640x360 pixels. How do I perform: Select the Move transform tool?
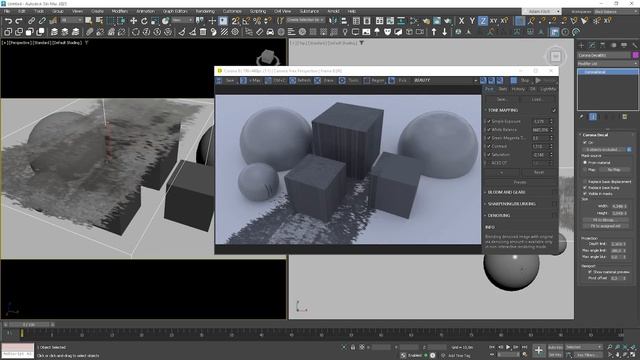[x=133, y=21]
